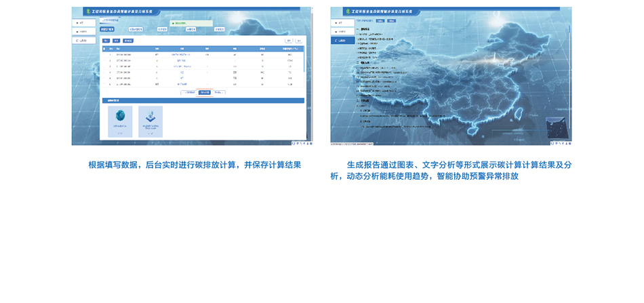Check the checkbox for table row 1
The image size is (644, 303).
[104, 54]
